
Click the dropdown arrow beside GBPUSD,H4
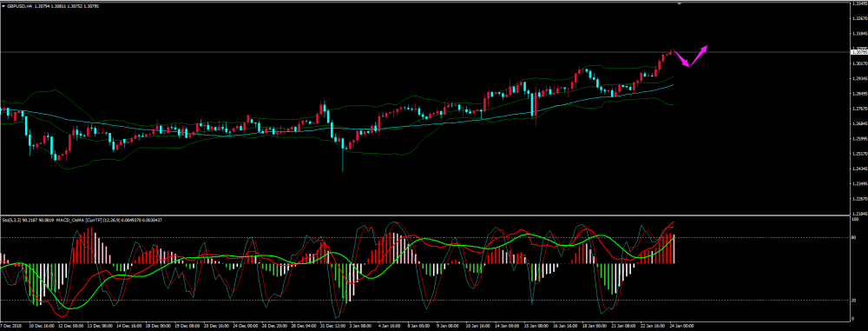tap(3, 5)
